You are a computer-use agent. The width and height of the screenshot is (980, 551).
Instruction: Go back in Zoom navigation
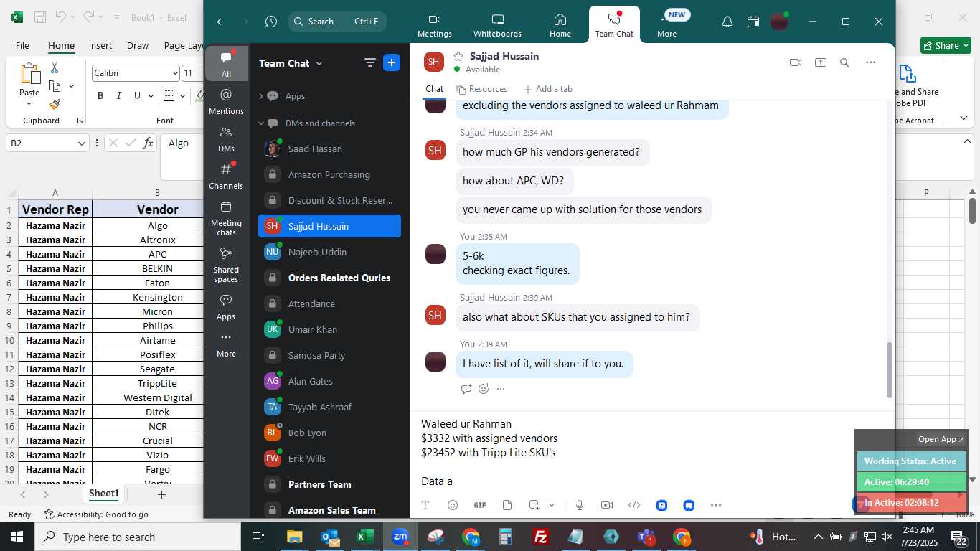220,22
